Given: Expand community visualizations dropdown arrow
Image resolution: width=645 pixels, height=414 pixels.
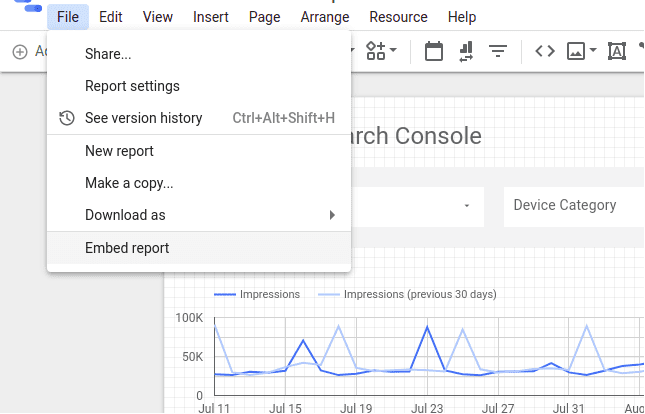Looking at the screenshot, I should pyautogui.click(x=393, y=50).
